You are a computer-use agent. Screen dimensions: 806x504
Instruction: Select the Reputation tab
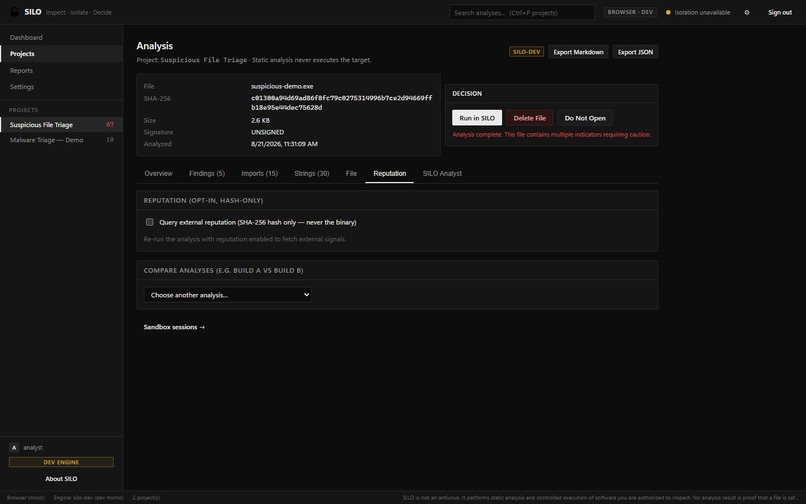pos(390,173)
